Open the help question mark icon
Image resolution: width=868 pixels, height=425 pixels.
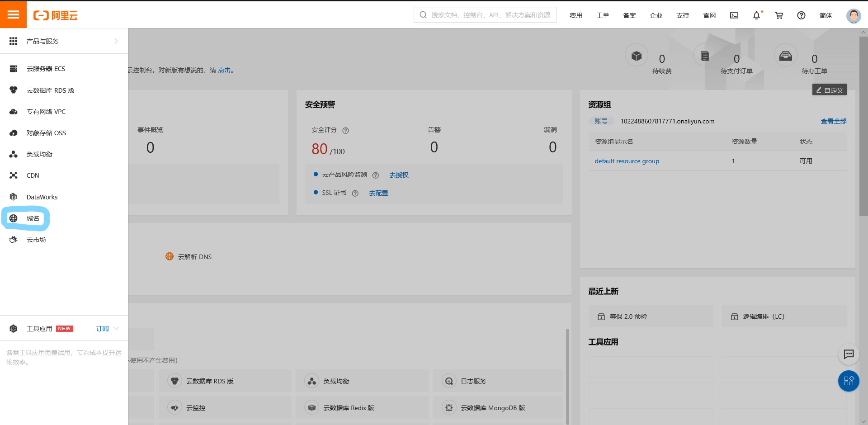click(x=801, y=15)
